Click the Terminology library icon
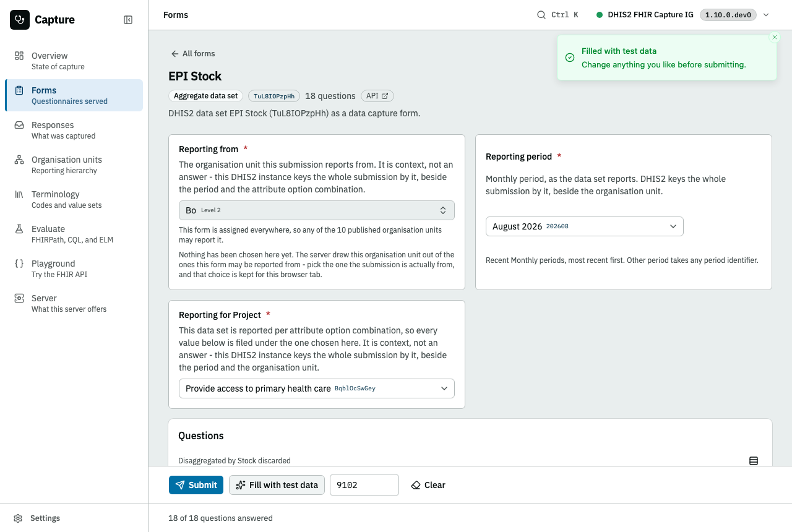This screenshot has width=792, height=532. click(19, 194)
